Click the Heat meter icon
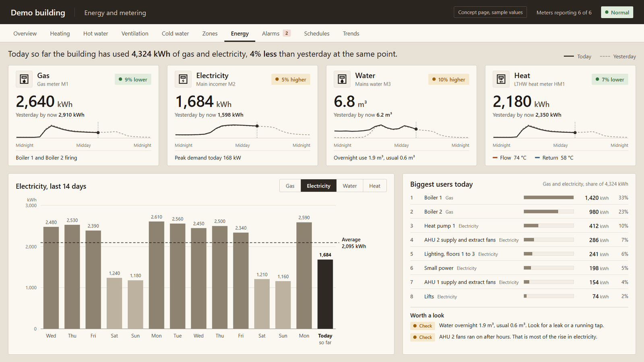 click(x=501, y=79)
